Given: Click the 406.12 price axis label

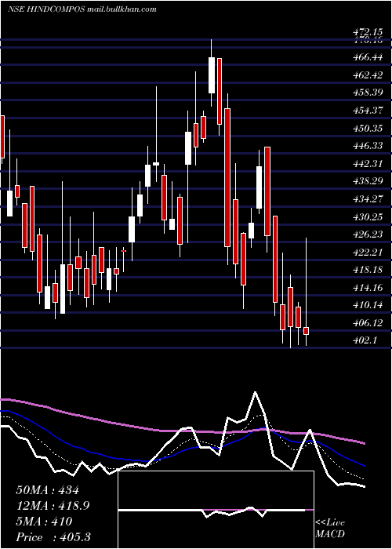Looking at the screenshot, I should 368,323.
